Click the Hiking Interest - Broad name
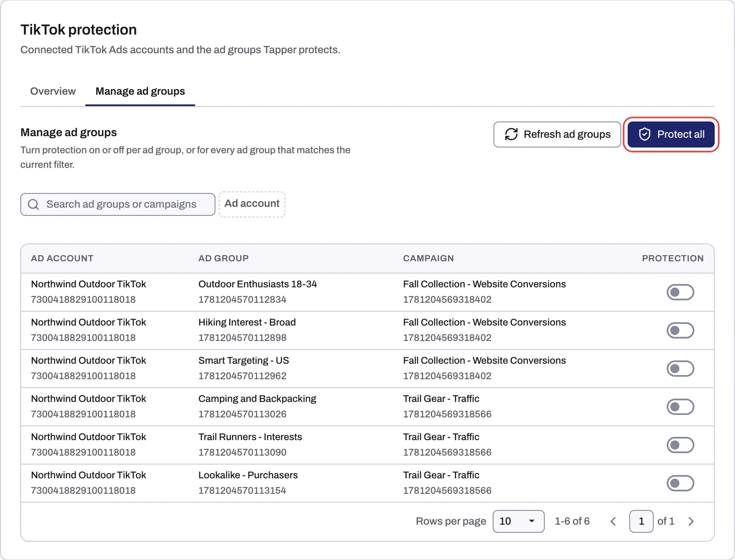735x560 pixels. 247,322
